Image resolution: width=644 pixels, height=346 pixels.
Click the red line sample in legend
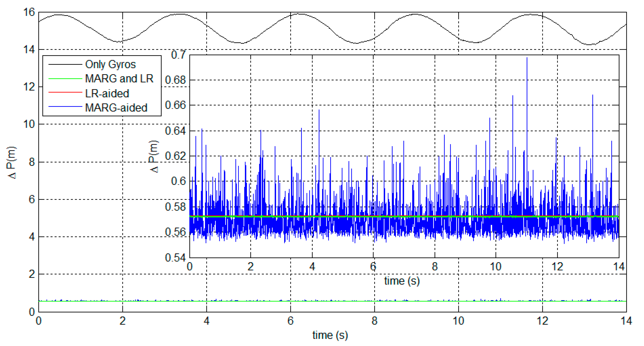(65, 92)
